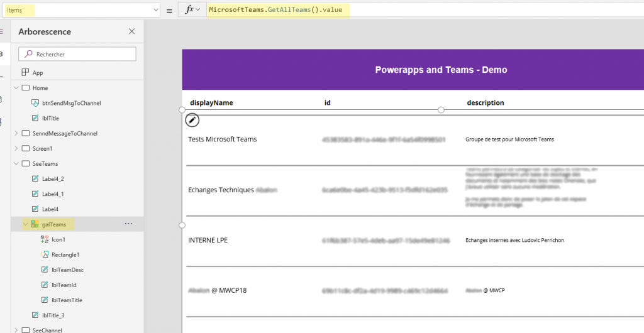Click the gallery top-center resize handle
644x333 pixels.
pos(441,110)
